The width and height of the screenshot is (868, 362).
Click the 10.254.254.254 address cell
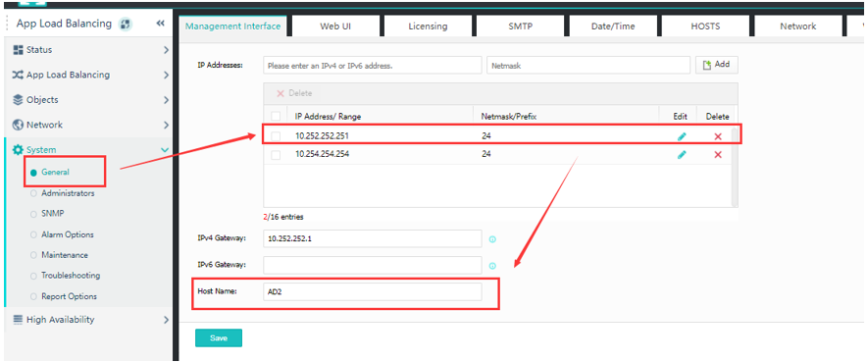click(322, 155)
